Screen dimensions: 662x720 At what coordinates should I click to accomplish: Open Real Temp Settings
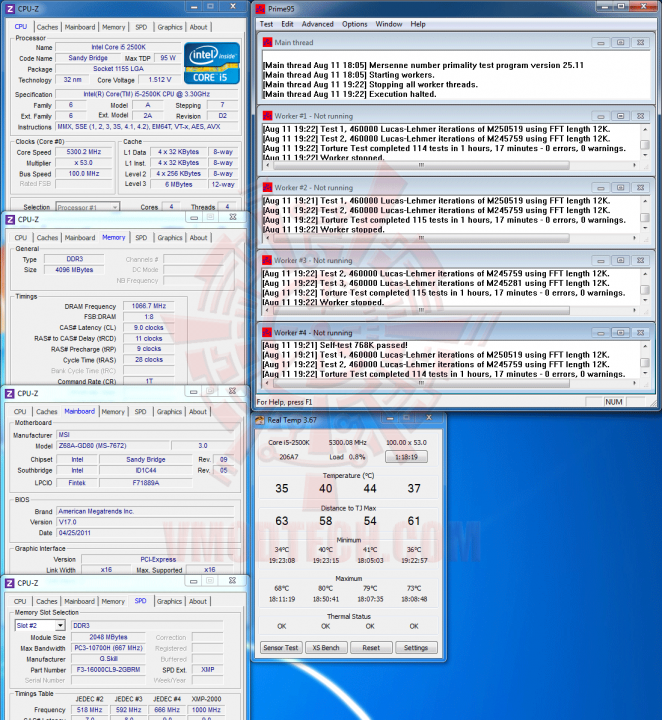click(x=416, y=647)
